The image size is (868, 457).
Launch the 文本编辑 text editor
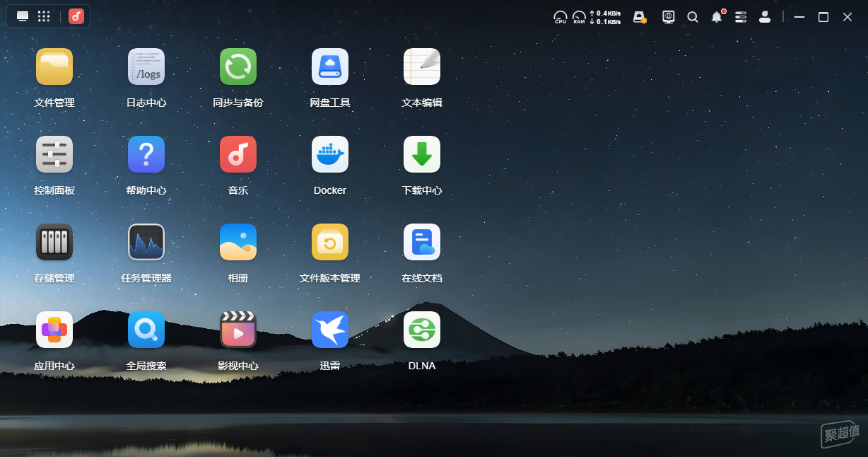click(x=422, y=66)
